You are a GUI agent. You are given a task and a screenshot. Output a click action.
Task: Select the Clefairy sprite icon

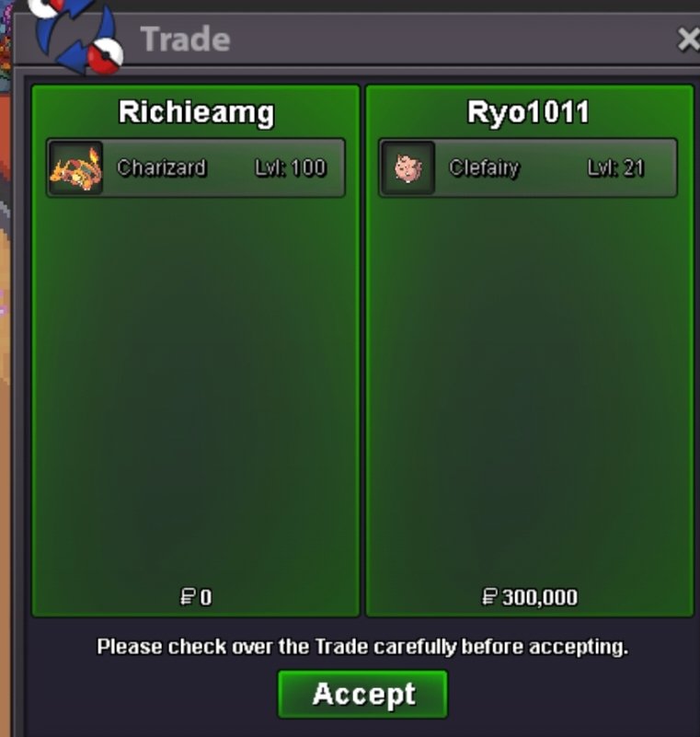[x=407, y=167]
